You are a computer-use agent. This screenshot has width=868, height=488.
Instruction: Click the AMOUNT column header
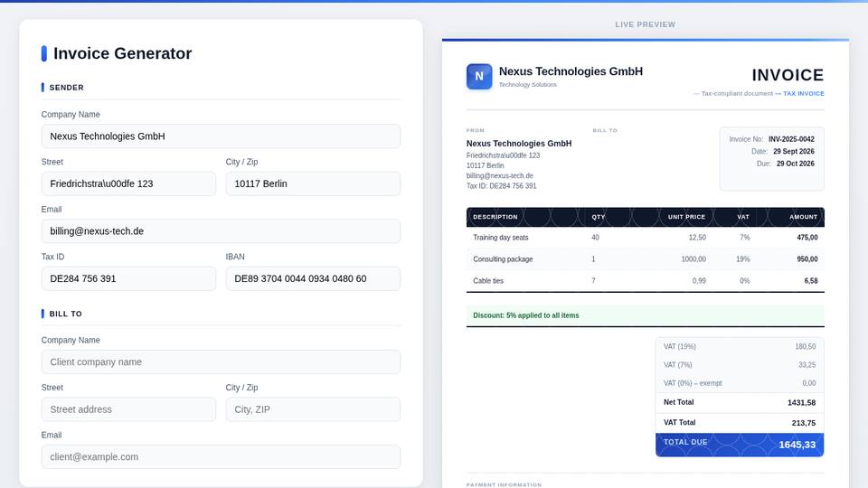point(803,217)
